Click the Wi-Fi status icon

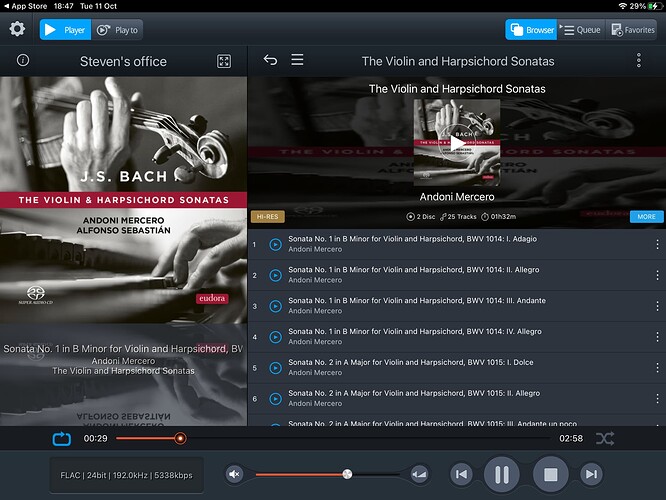(x=622, y=6)
